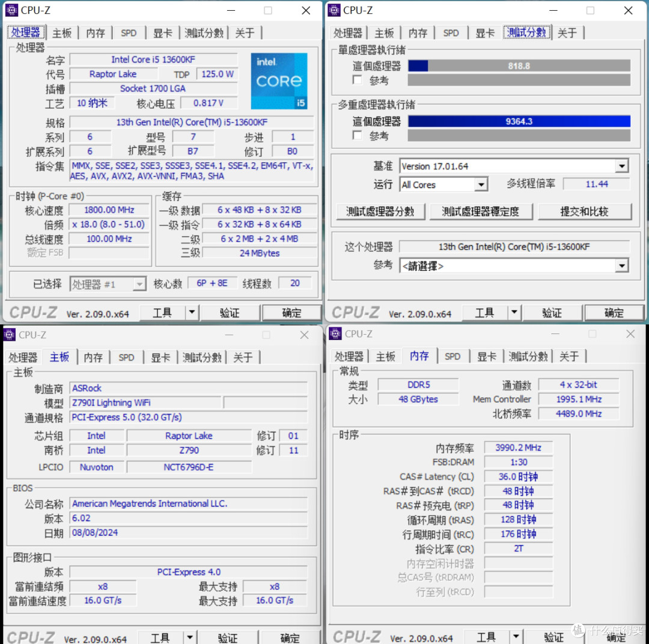The height and width of the screenshot is (644, 649).
Task: Click the 核心速度 value 1800.00 MHz
Action: 109,210
